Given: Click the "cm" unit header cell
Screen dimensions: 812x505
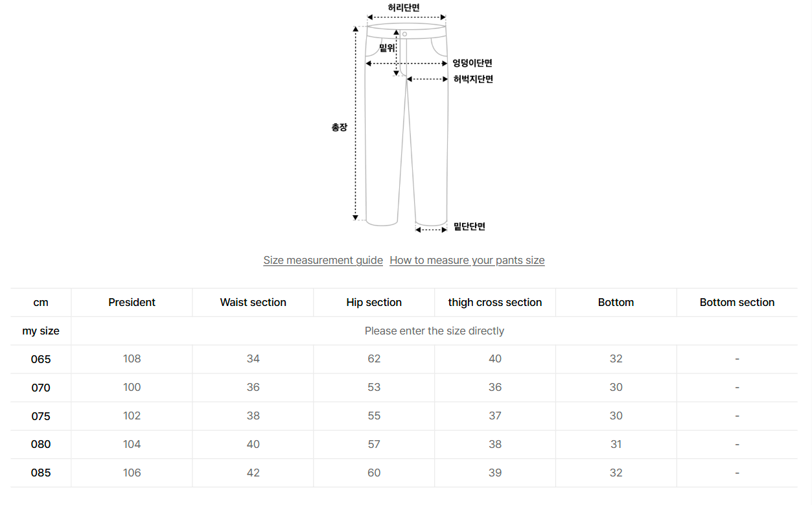Looking at the screenshot, I should [x=41, y=303].
